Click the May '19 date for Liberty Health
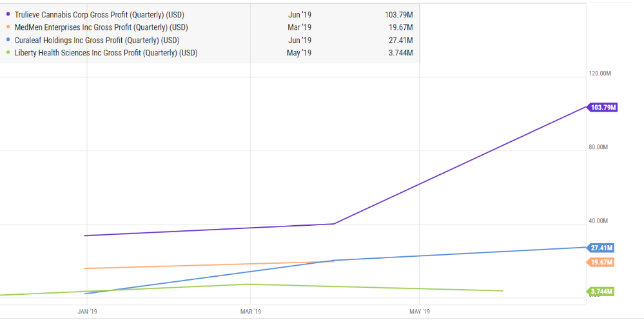The image size is (644, 320). (x=299, y=52)
